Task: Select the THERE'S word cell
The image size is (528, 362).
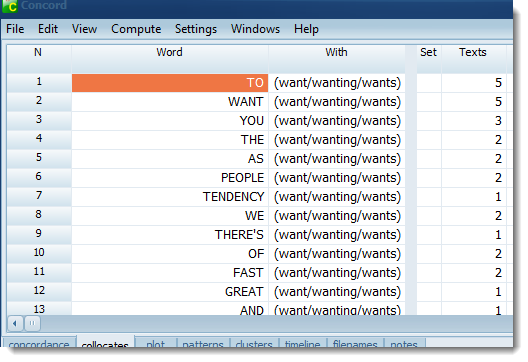Action: tap(170, 235)
